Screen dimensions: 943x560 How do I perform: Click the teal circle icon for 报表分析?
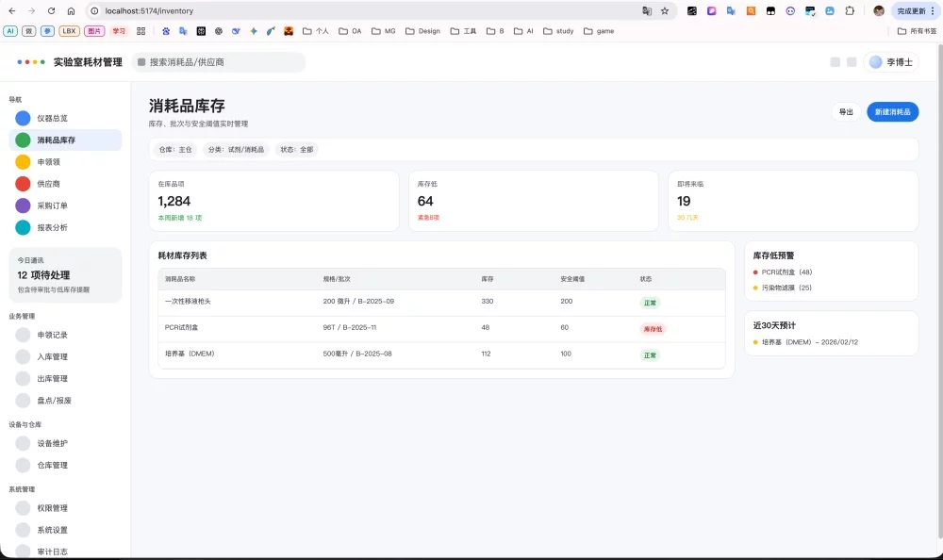coord(23,227)
